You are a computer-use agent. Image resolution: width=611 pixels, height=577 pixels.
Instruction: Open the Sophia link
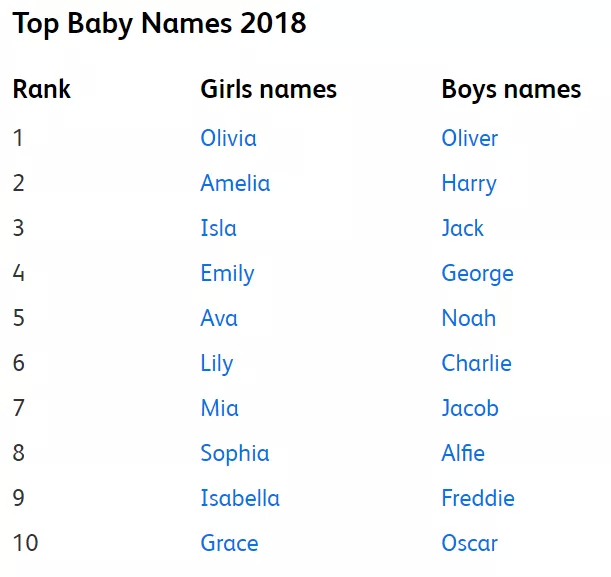234,454
